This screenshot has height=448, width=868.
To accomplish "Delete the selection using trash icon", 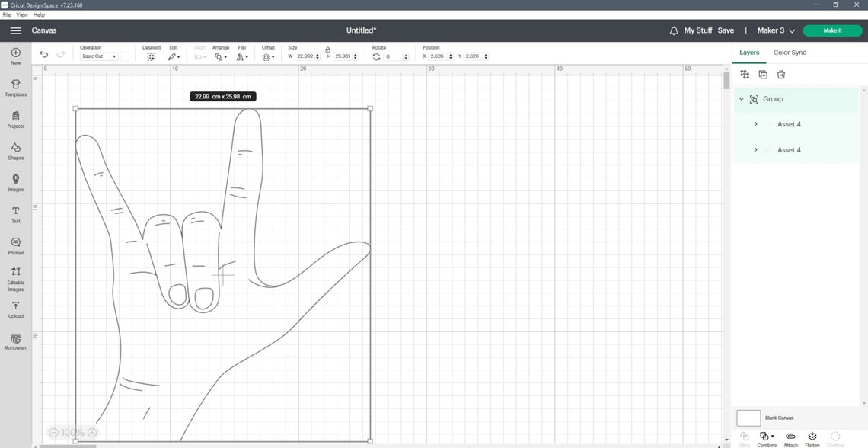I will click(780, 74).
